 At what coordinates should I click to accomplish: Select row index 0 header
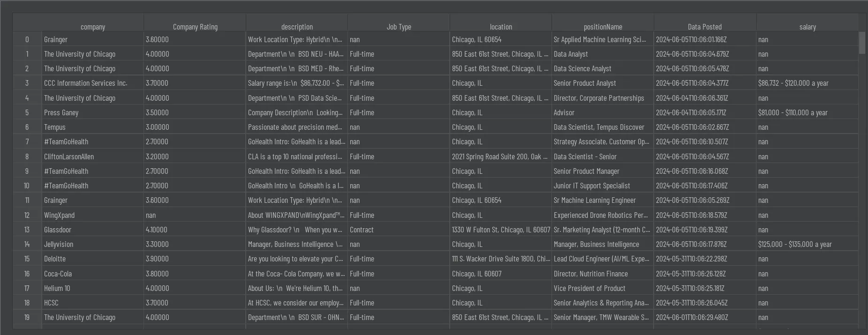(x=27, y=39)
